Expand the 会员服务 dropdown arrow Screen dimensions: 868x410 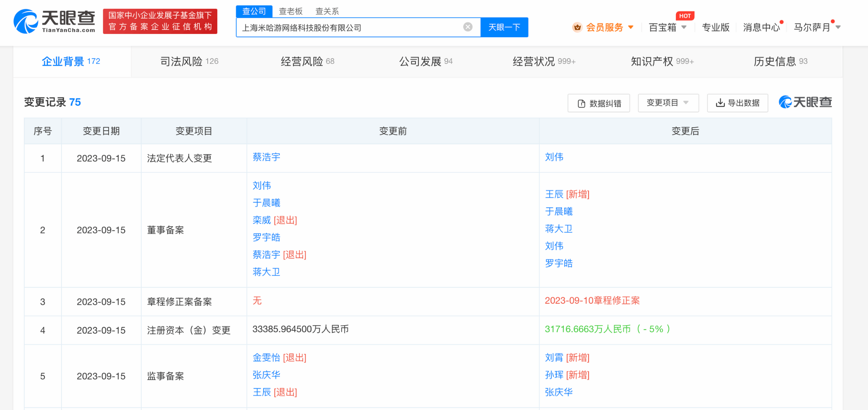click(x=631, y=27)
